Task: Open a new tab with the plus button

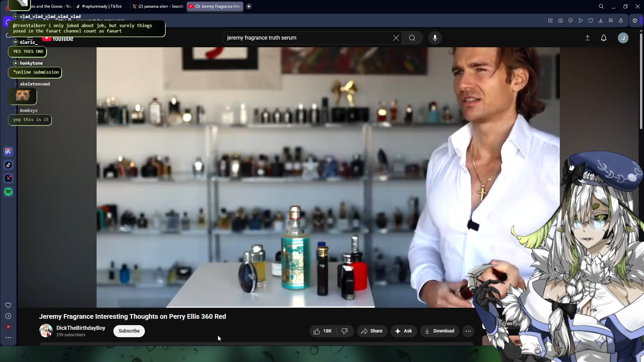Action: click(249, 6)
